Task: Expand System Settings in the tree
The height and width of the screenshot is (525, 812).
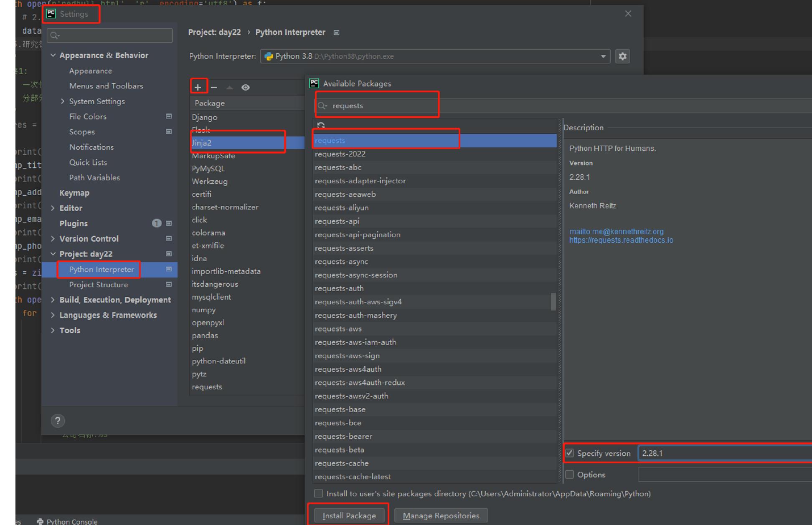Action: point(63,101)
